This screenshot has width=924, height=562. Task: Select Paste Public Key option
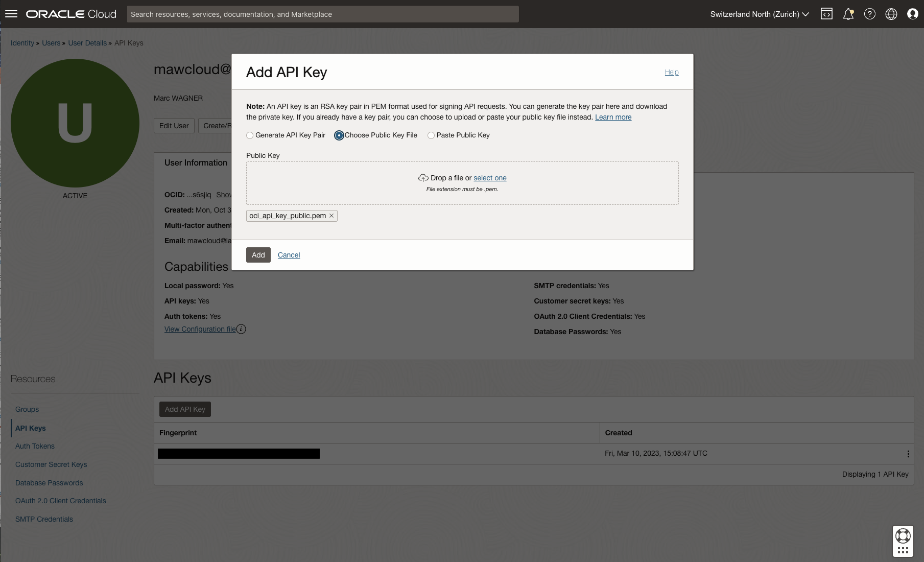coord(431,135)
